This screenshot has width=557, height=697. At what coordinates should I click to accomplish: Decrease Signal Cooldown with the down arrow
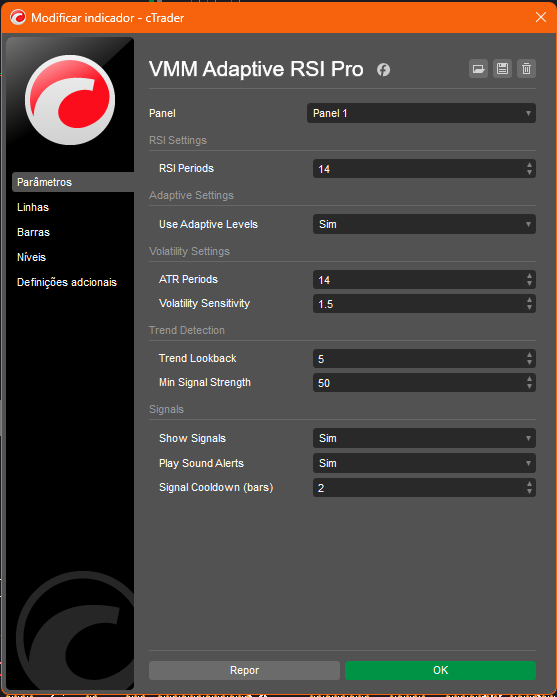pyautogui.click(x=529, y=491)
